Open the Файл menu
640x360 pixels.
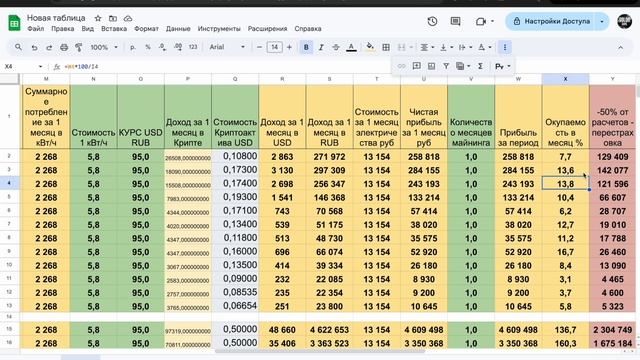36,29
